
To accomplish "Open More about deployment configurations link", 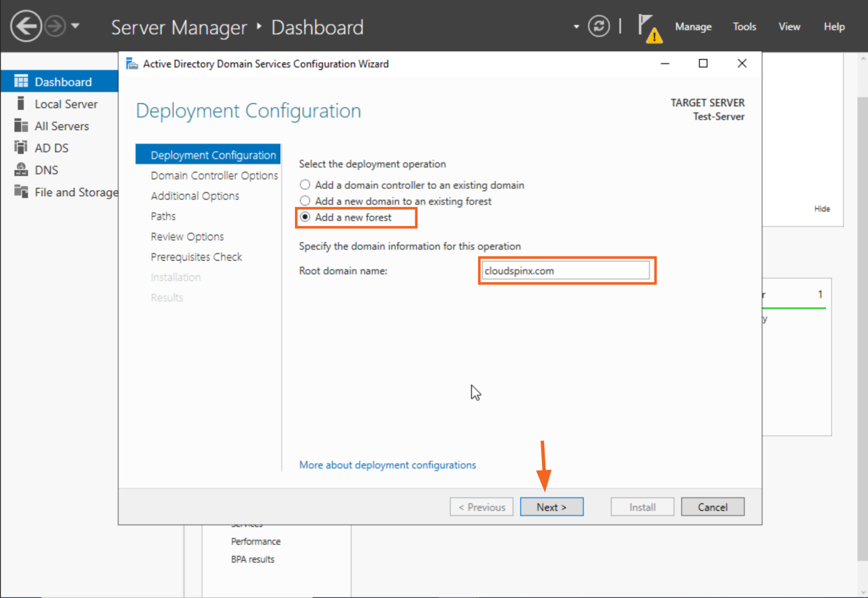I will (388, 465).
